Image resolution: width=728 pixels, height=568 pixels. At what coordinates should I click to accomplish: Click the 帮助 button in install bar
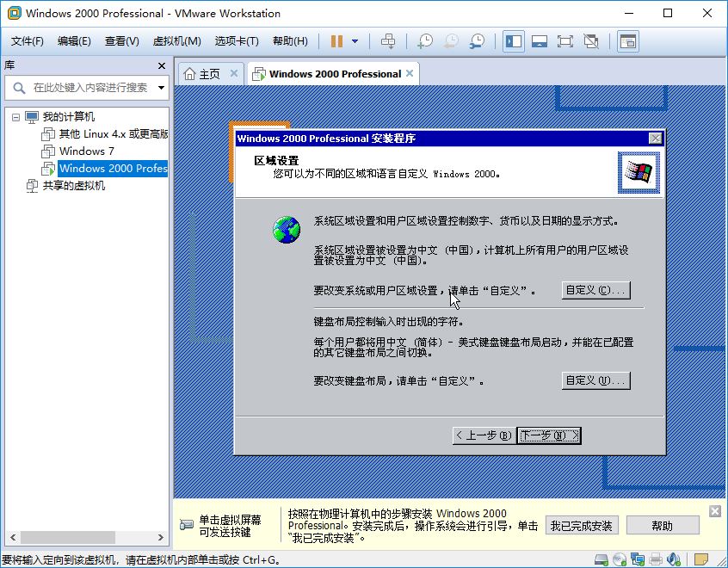662,526
